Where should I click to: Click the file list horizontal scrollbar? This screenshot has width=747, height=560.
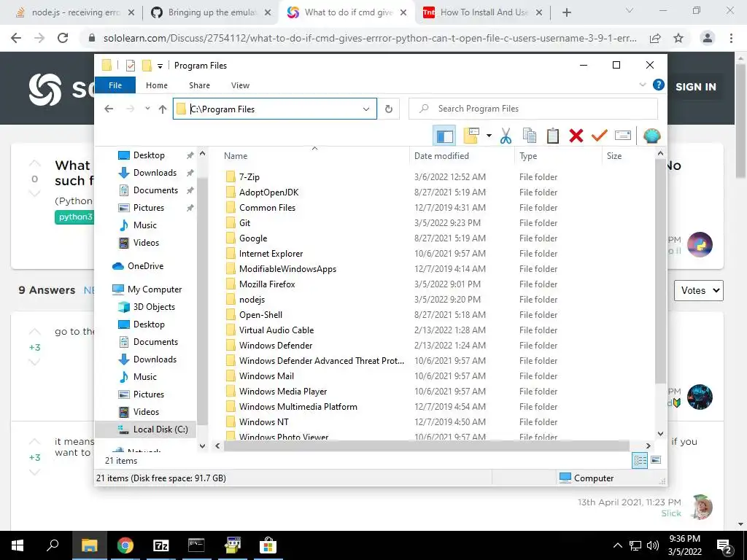pos(427,446)
